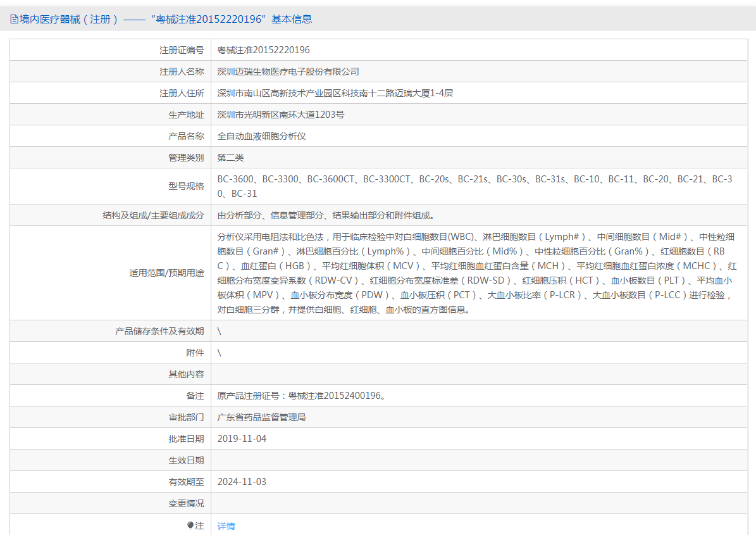Viewport: 756px width, 535px height.
Task: Select management class value 第二类
Action: 230,158
